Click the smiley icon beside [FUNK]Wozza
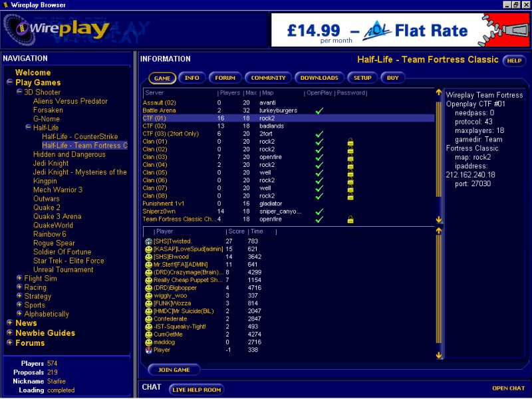This screenshot has height=399, width=532. click(x=148, y=304)
